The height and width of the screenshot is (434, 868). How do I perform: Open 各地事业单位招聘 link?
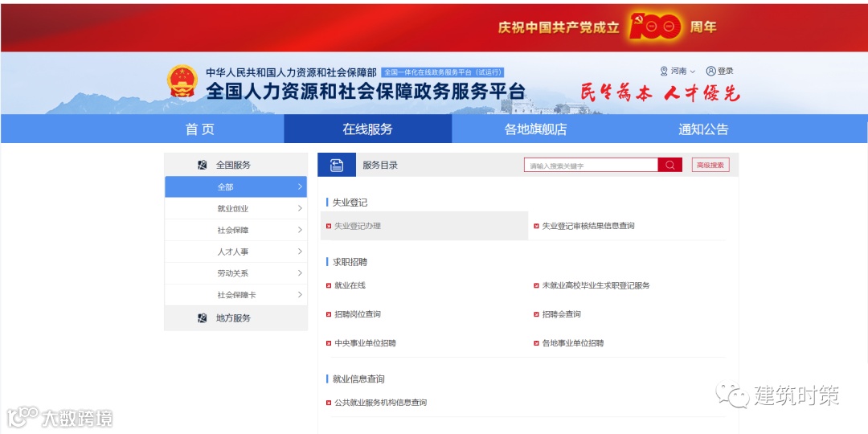pos(573,343)
